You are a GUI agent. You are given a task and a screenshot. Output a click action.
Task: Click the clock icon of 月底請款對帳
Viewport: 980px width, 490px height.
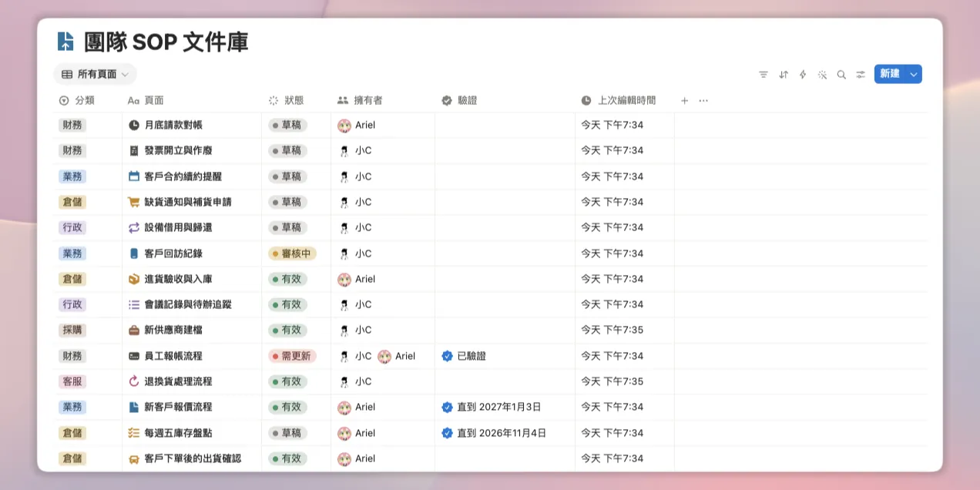point(134,125)
